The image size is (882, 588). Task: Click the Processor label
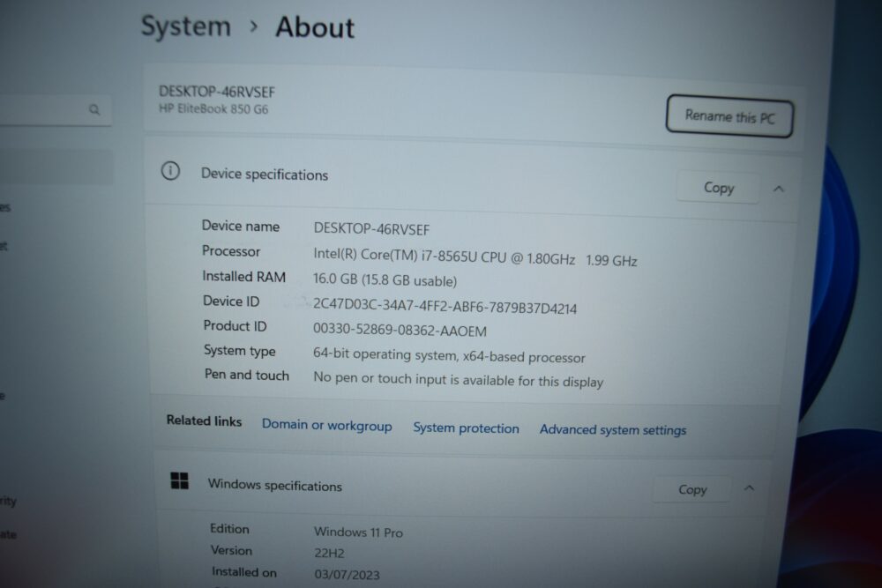(230, 250)
